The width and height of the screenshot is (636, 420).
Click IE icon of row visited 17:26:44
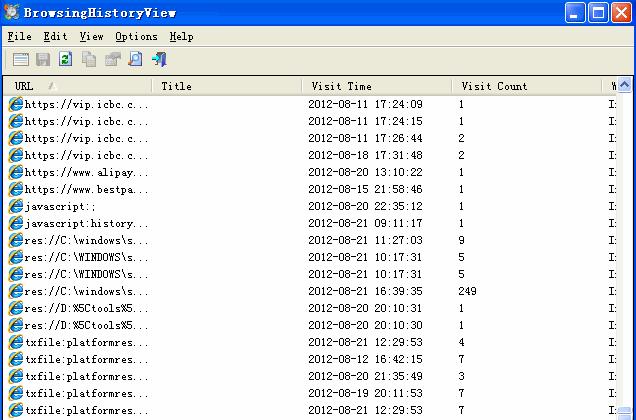click(x=15, y=138)
